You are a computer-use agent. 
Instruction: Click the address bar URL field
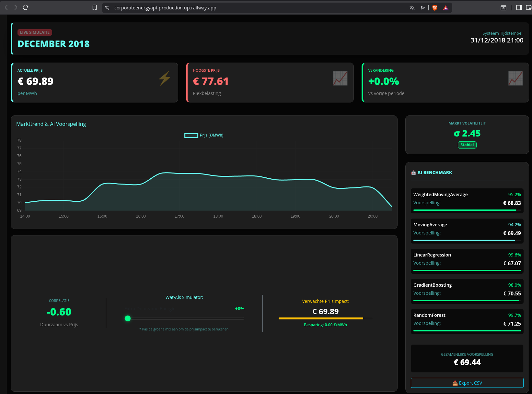(x=165, y=7)
